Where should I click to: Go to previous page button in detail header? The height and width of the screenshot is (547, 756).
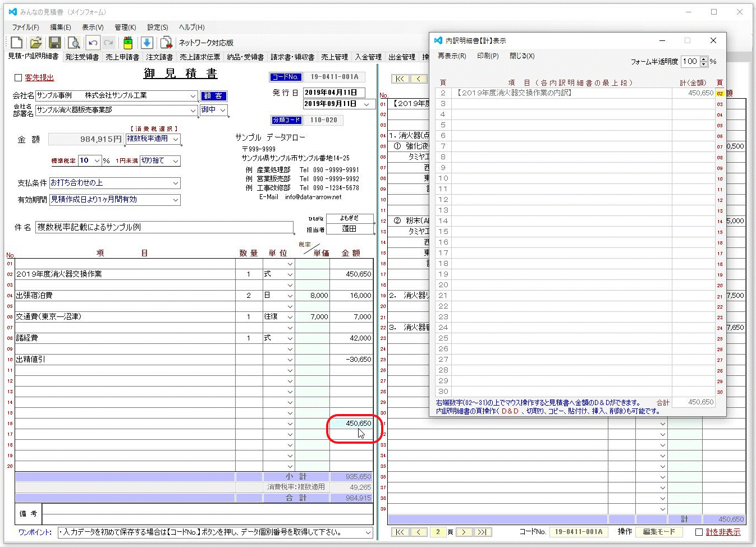point(419,79)
